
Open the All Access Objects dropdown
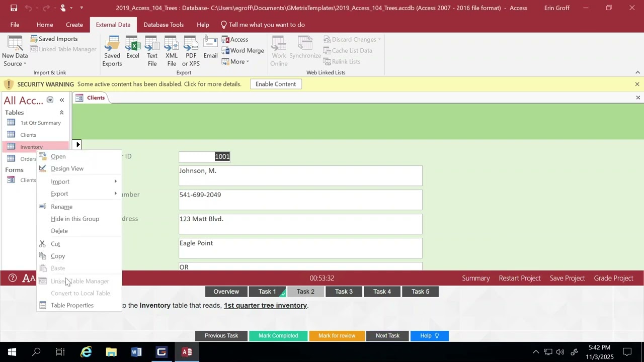click(50, 100)
